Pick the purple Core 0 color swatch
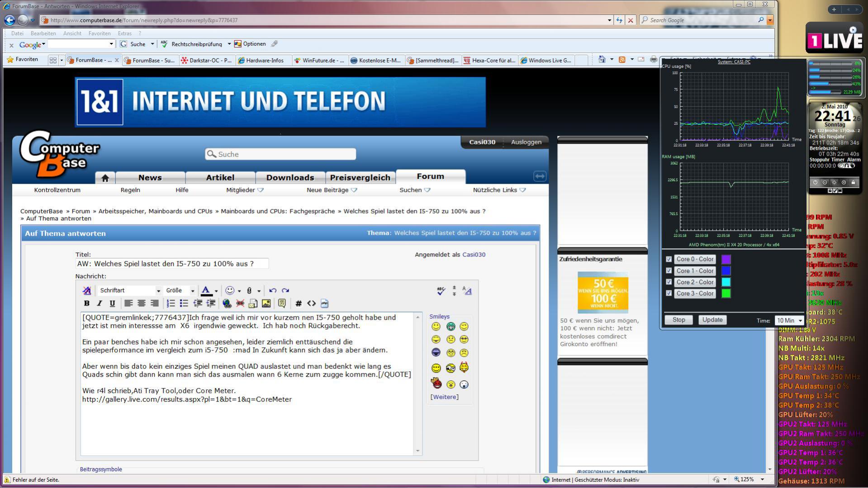This screenshot has height=488, width=868. pos(726,259)
